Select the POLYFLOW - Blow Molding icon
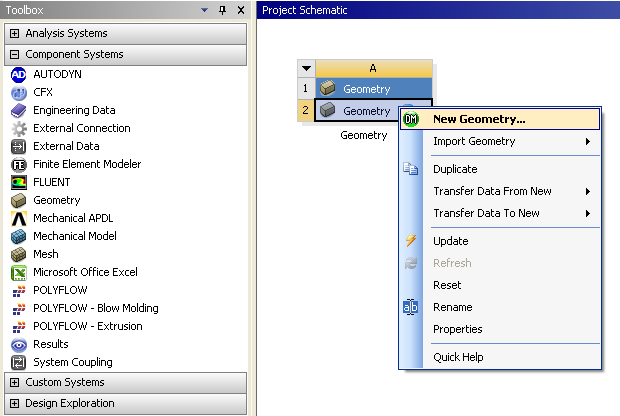Image resolution: width=620 pixels, height=416 pixels. tap(19, 308)
